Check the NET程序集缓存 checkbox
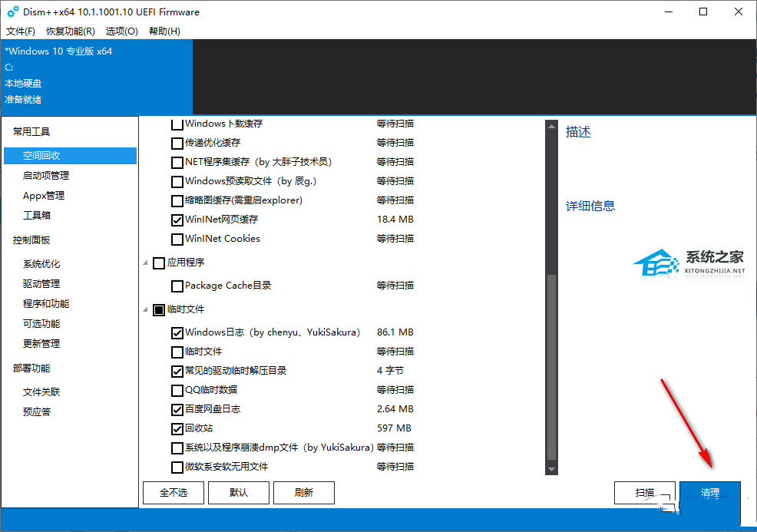Screen dimensions: 757x532 [x=177, y=162]
